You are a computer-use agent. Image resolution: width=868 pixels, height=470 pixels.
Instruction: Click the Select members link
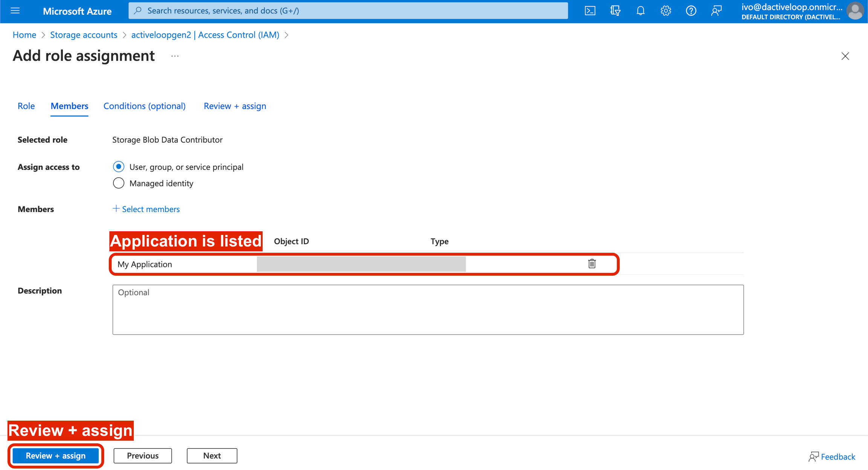click(146, 209)
